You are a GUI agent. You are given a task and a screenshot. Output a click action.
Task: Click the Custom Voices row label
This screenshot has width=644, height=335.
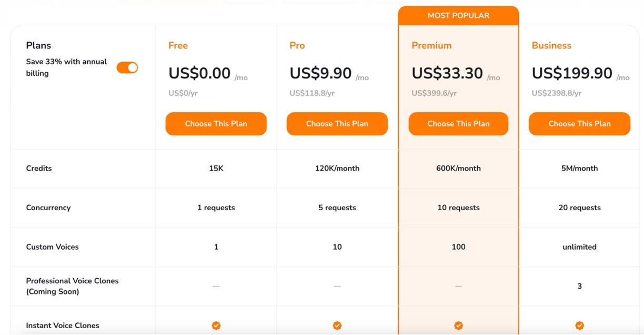point(53,247)
